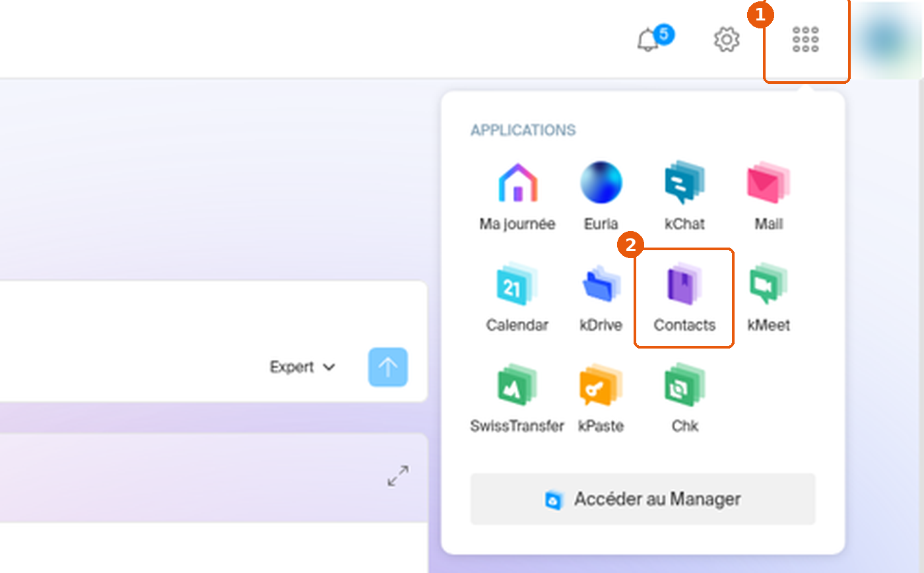Open Chk application
Image resolution: width=924 pixels, height=573 pixels.
[x=684, y=399]
